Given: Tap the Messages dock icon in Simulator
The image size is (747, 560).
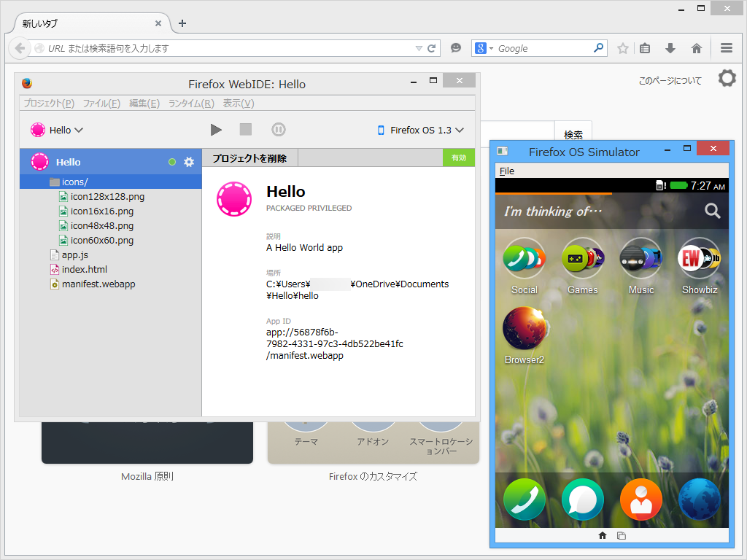Looking at the screenshot, I should point(583,499).
